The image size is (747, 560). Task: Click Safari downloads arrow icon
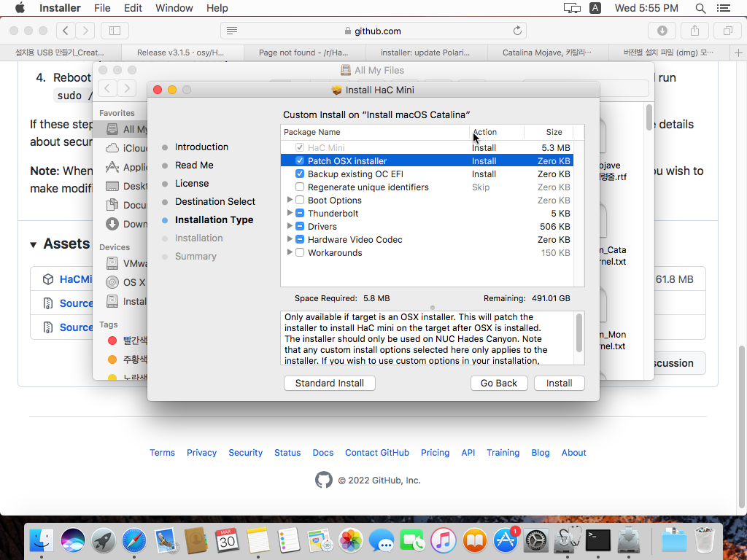[x=662, y=31]
